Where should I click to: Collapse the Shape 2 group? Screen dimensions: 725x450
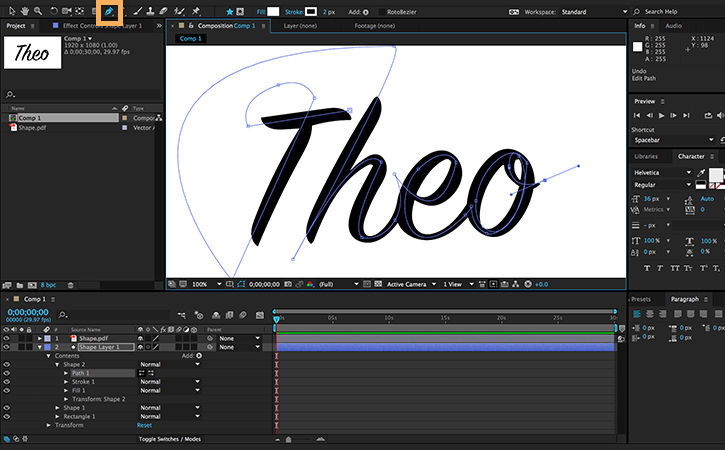(x=57, y=364)
